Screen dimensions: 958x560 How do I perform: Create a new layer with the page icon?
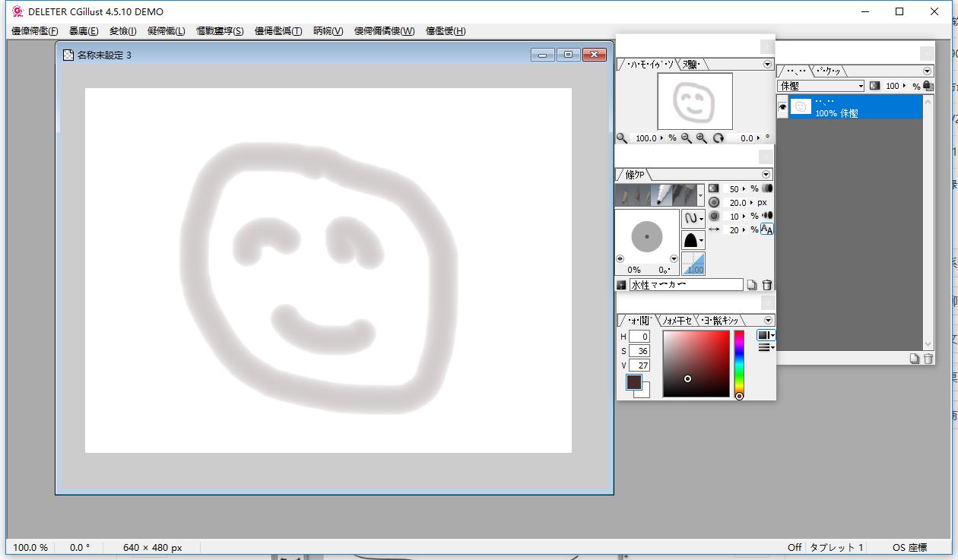tap(915, 359)
